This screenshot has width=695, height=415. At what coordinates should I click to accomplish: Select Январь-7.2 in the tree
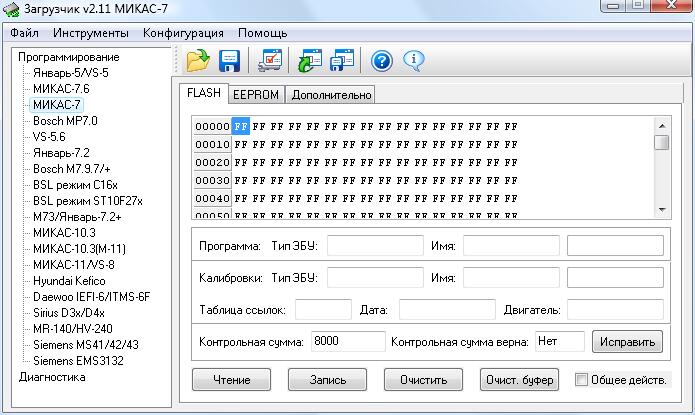click(x=61, y=153)
